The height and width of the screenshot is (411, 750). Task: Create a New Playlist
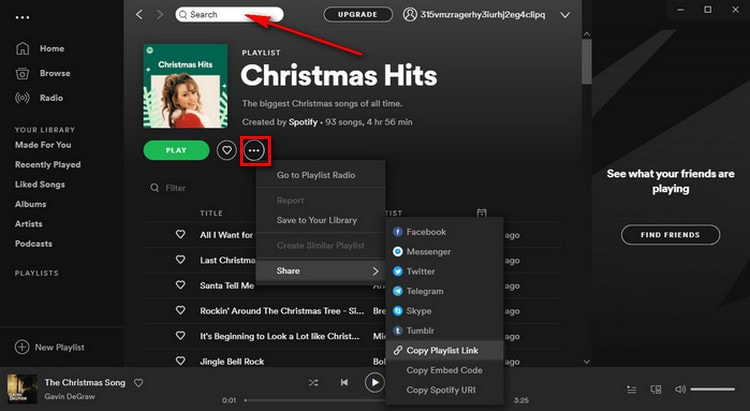pyautogui.click(x=50, y=347)
